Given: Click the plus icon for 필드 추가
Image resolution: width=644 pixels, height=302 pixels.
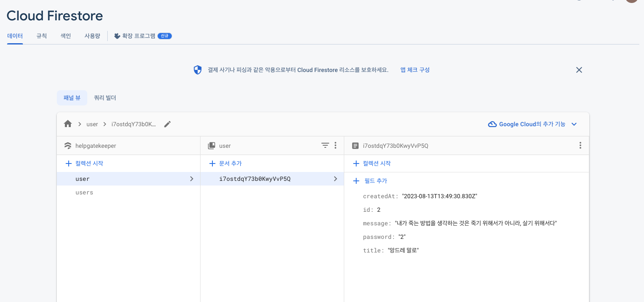Looking at the screenshot, I should click(x=356, y=181).
